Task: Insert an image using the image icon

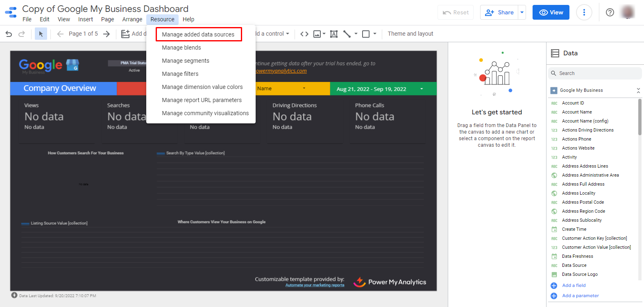Action: tap(317, 34)
